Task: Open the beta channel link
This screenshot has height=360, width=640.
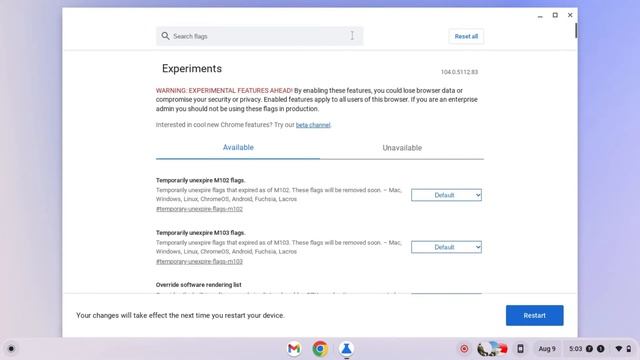Action: point(313,125)
